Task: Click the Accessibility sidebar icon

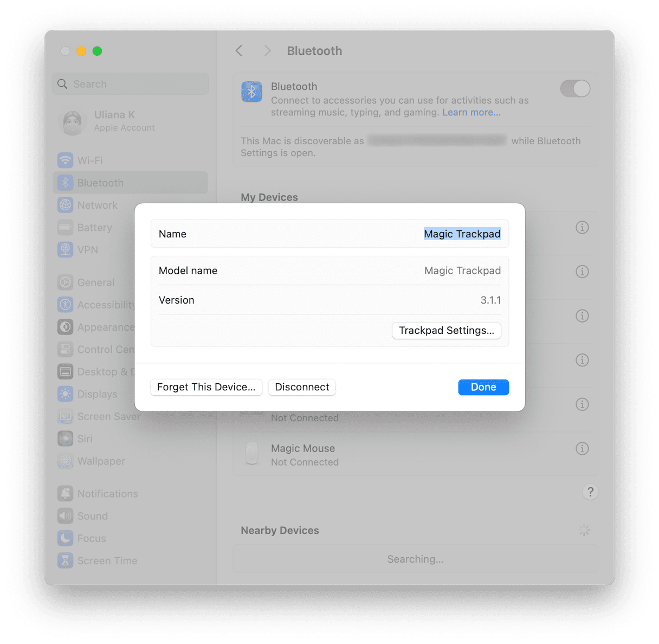Action: coord(65,305)
